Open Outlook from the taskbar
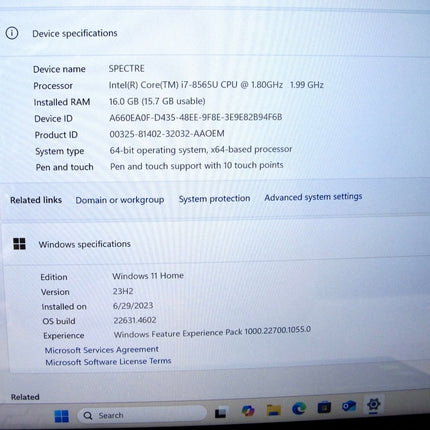The width and height of the screenshot is (430, 430). pyautogui.click(x=349, y=406)
